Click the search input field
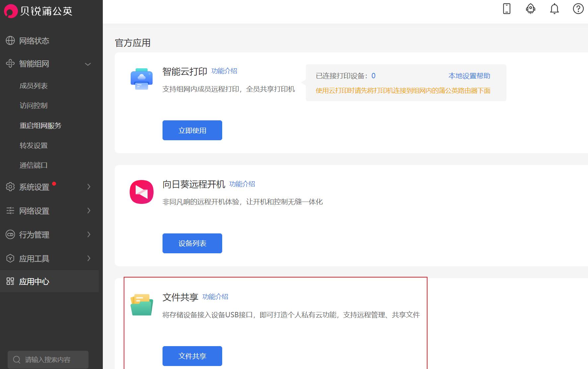The width and height of the screenshot is (588, 369). click(48, 359)
